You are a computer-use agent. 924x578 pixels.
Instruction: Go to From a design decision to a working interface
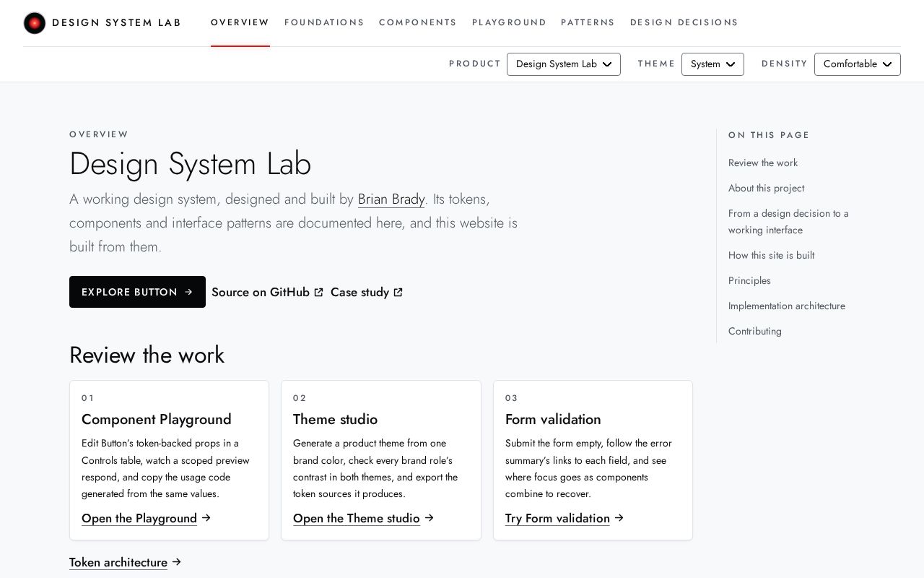pos(788,222)
